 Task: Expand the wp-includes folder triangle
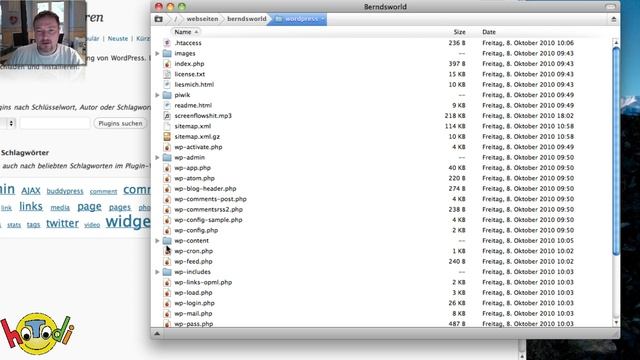coord(157,272)
